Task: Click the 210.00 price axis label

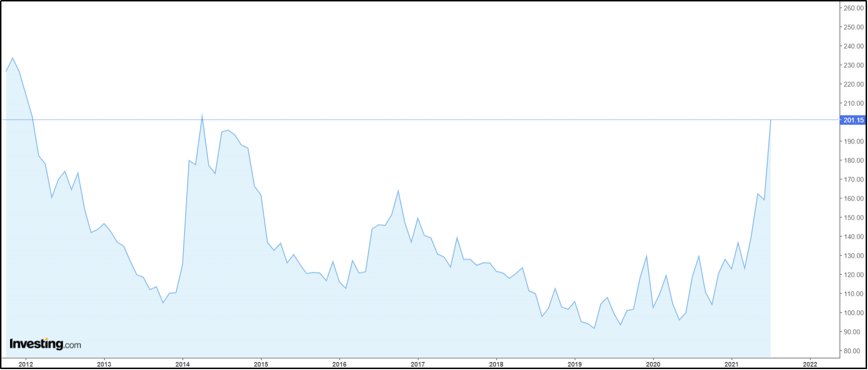Action: (x=854, y=103)
